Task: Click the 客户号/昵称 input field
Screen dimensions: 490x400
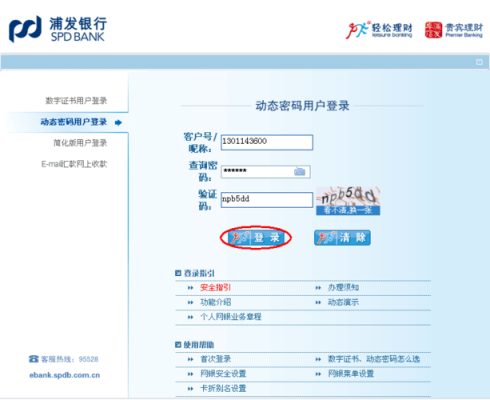Action: click(267, 142)
